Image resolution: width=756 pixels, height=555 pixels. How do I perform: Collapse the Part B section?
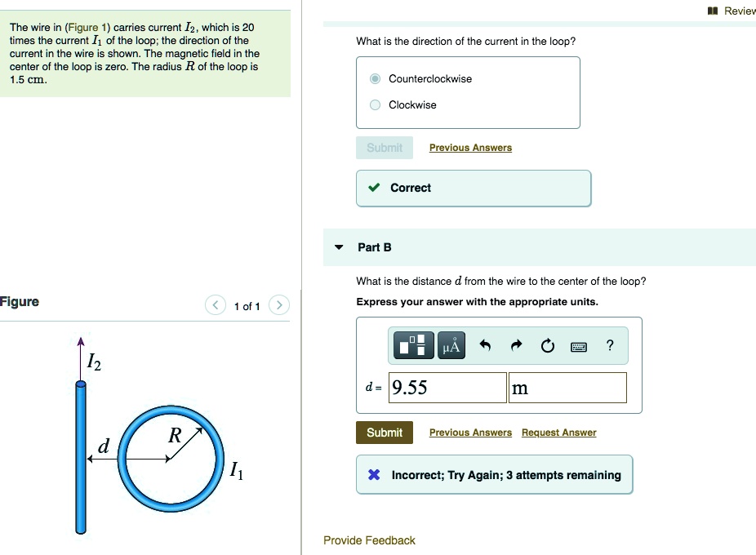340,246
